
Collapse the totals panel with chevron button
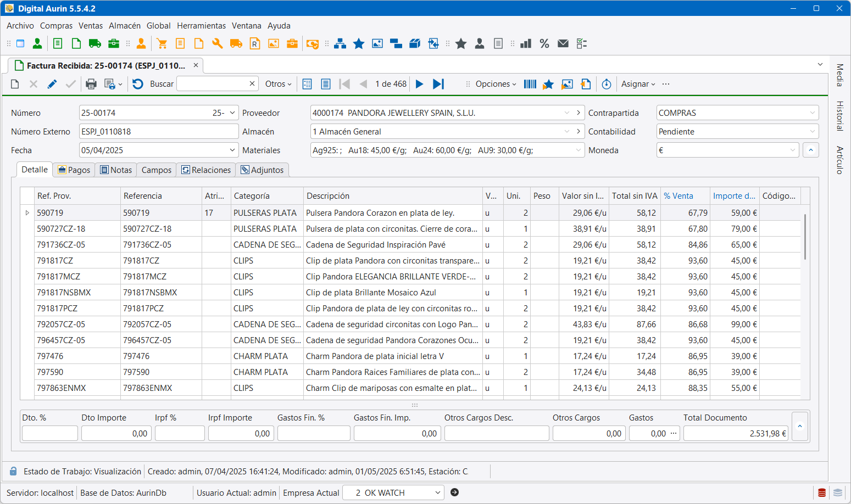(800, 427)
